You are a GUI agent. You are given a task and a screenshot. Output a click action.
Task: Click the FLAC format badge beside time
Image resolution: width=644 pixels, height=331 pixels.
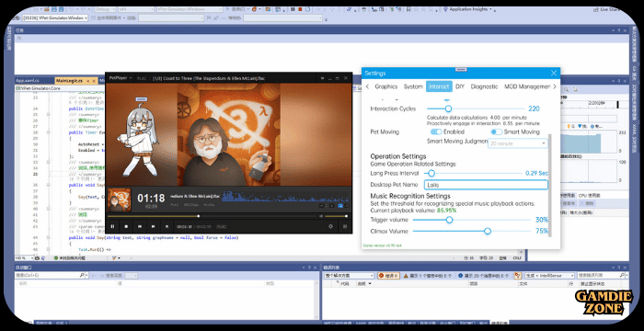tap(222, 226)
